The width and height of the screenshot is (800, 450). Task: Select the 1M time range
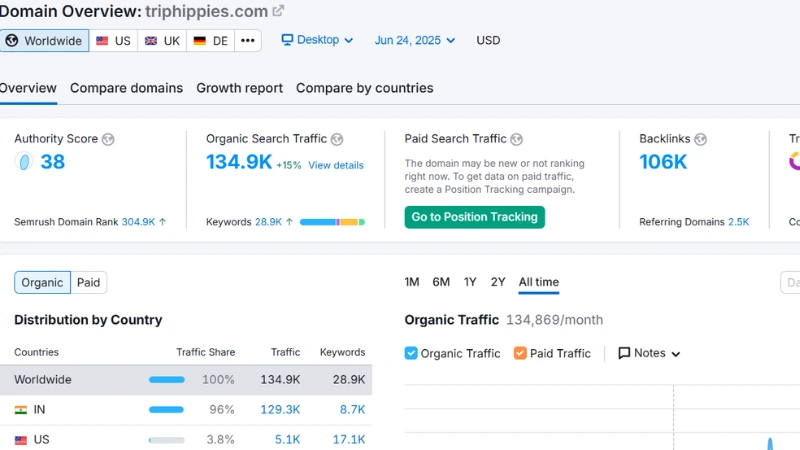412,282
